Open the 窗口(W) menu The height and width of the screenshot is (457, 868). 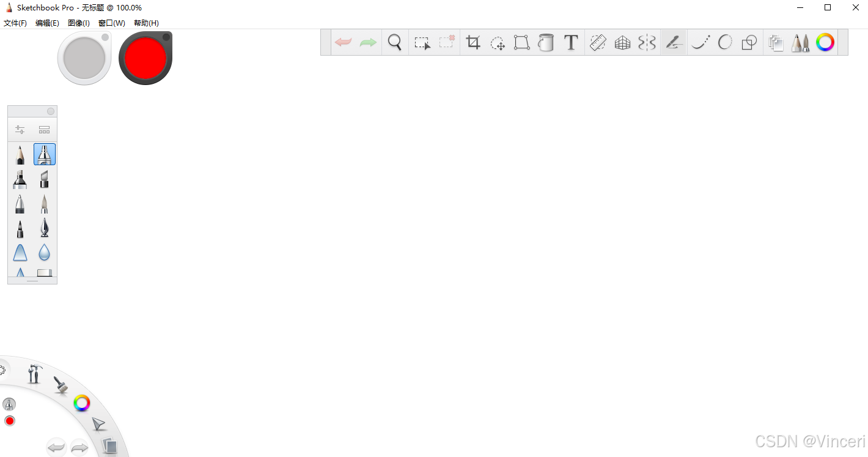[x=112, y=23]
